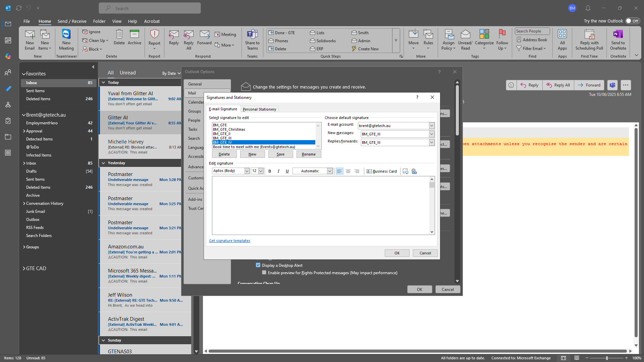Click the Follow Up flag icon
The width and height of the screenshot is (644, 362).
click(502, 40)
